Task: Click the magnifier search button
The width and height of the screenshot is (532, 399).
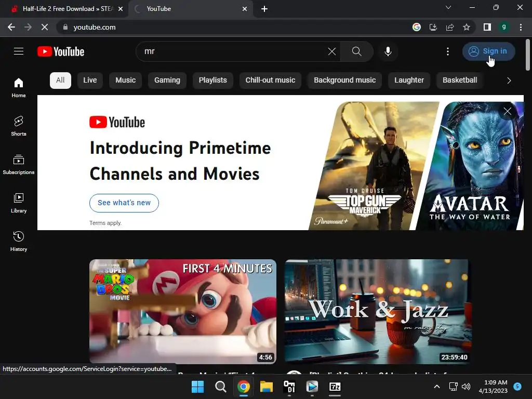Action: [356, 51]
